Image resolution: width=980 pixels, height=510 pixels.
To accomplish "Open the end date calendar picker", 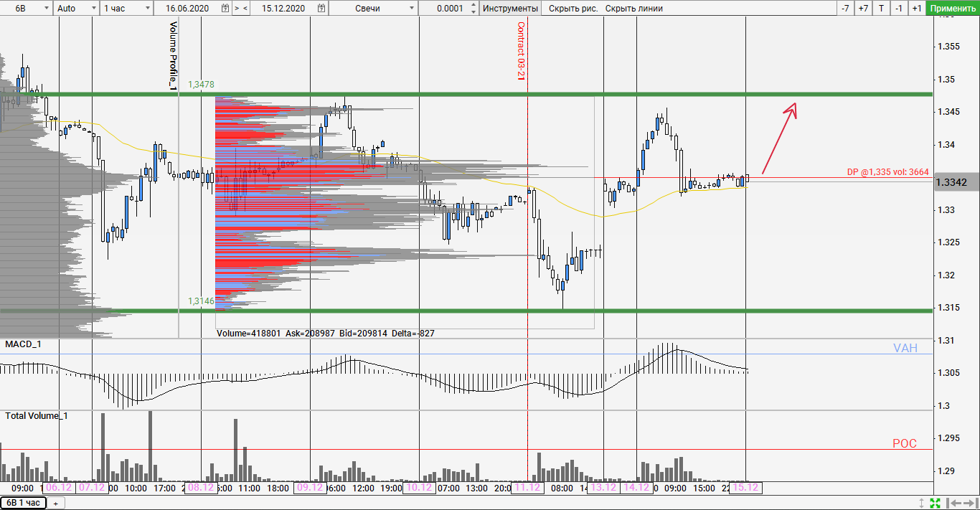I will coord(321,9).
